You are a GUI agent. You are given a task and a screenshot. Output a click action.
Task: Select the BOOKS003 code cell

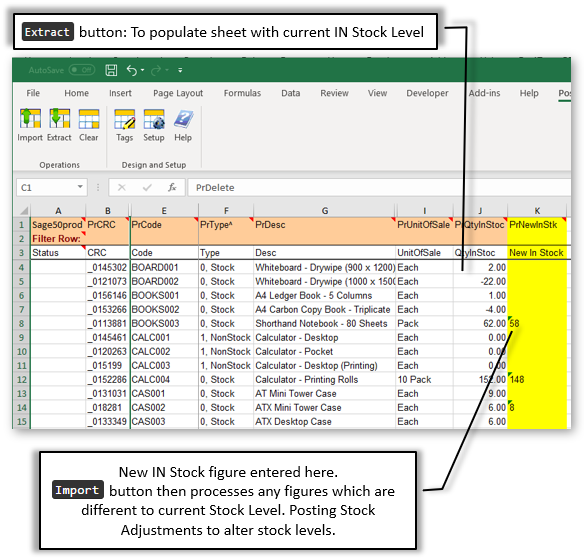tap(164, 323)
